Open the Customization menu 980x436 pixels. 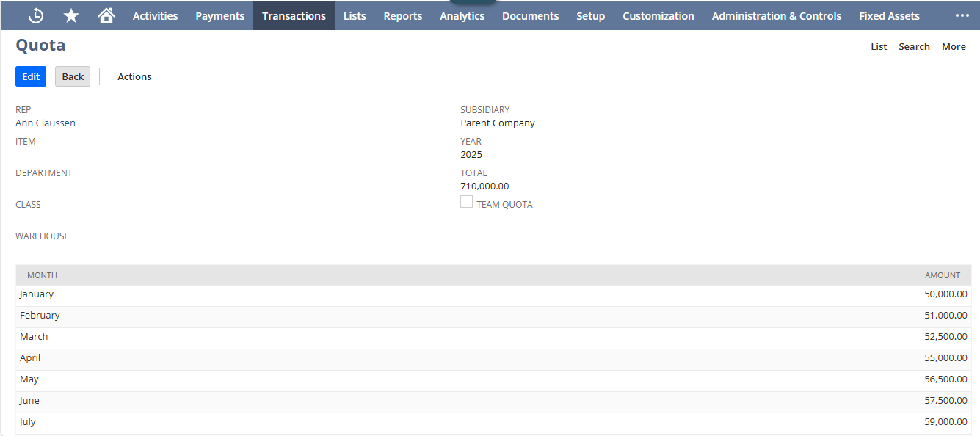tap(658, 15)
